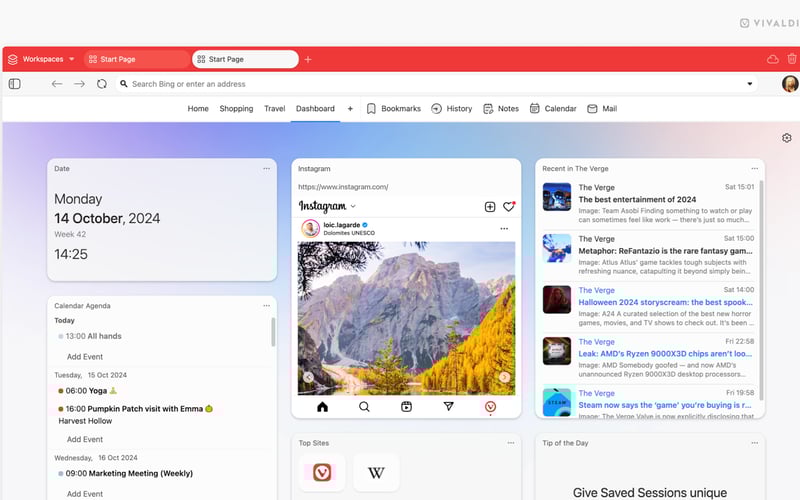Open Instagram profile Vivaldi icon
The height and width of the screenshot is (500, 800).
tap(490, 407)
